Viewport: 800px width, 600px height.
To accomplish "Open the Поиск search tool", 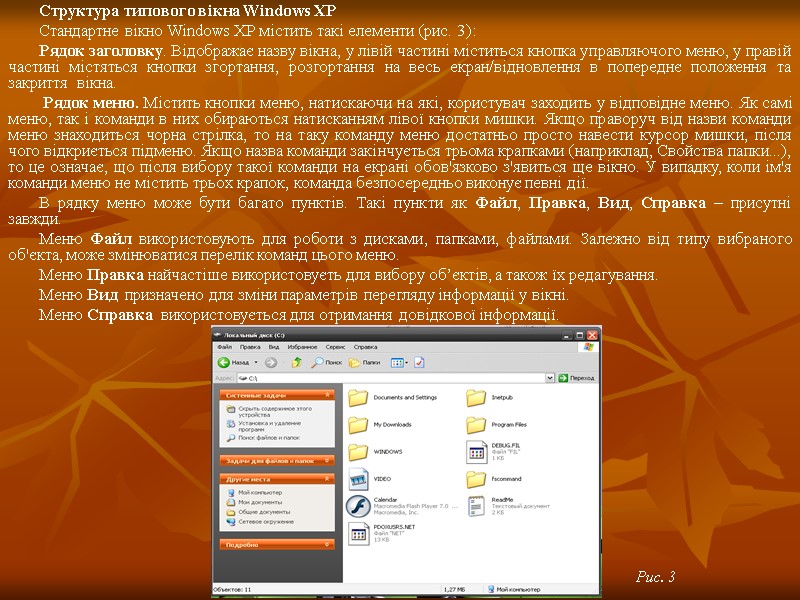I will tap(318, 364).
